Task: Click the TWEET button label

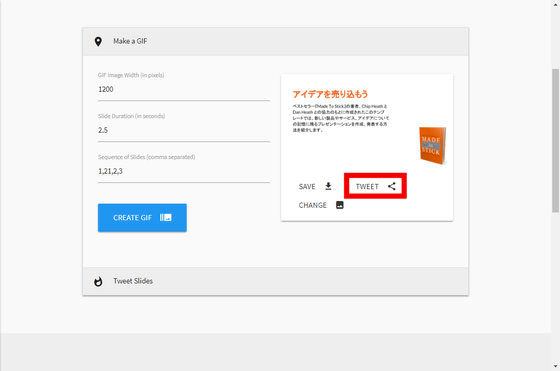Action: [367, 187]
